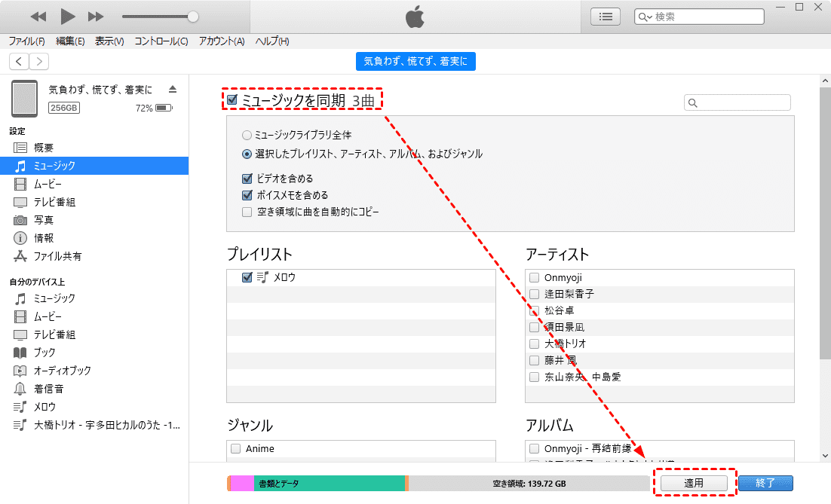
Task: Open the list view icon button
Action: pyautogui.click(x=605, y=17)
